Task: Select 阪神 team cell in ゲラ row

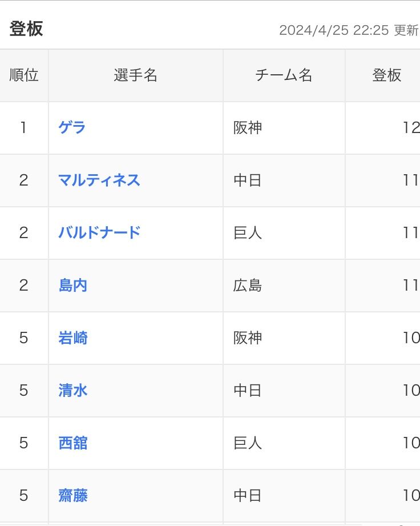Action: tap(248, 127)
